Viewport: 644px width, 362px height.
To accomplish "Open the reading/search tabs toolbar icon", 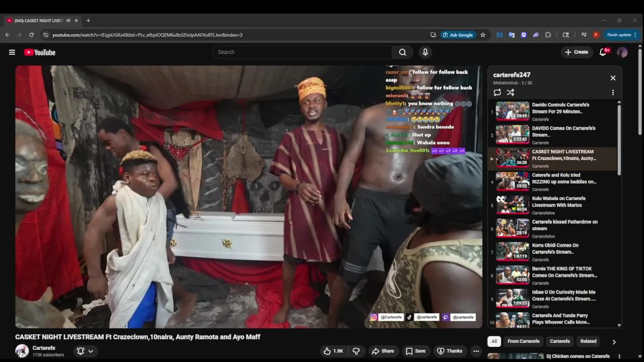I will [566, 35].
